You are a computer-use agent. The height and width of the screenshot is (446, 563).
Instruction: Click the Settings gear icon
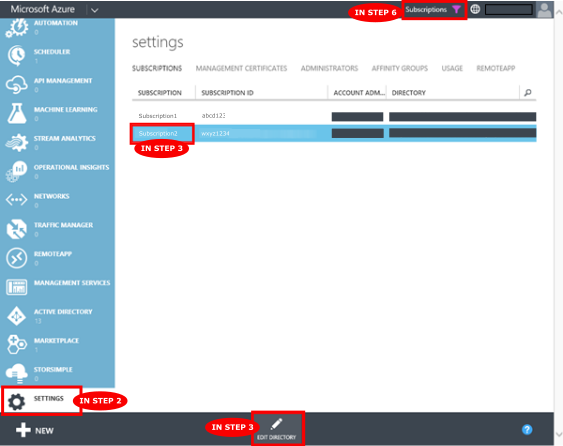pos(17,401)
